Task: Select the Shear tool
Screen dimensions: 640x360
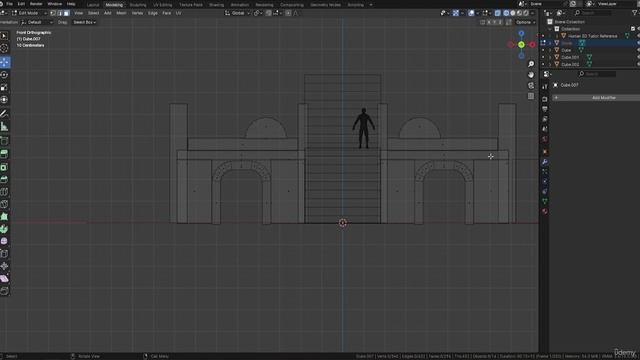Action: tap(4, 279)
